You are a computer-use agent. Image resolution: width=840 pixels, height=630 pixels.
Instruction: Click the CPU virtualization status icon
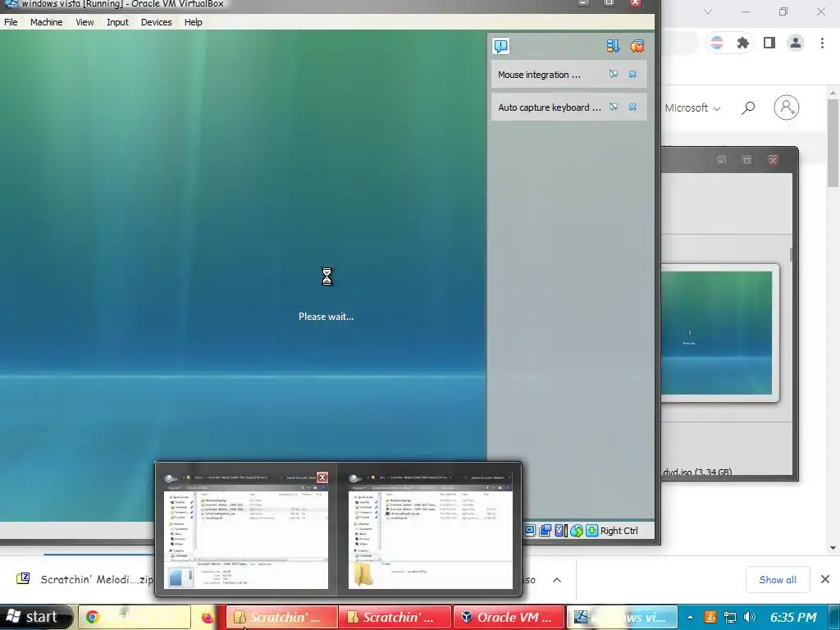[x=560, y=531]
